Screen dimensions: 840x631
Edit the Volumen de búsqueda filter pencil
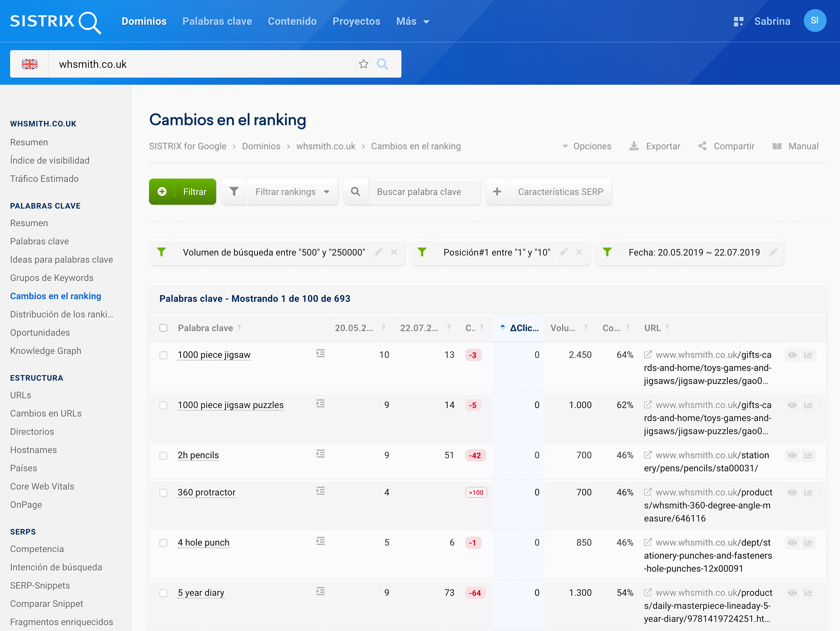coord(378,253)
